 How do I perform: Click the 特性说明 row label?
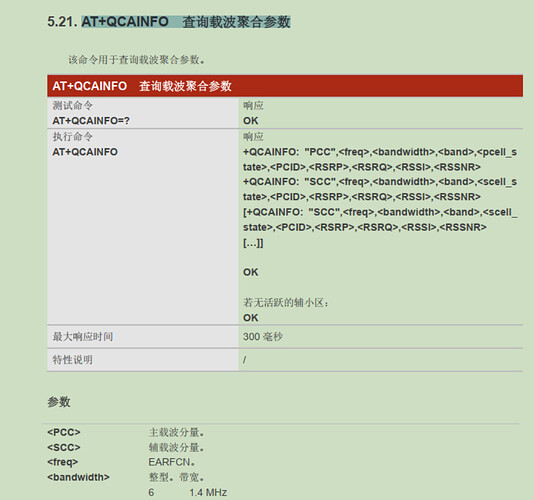[72, 360]
